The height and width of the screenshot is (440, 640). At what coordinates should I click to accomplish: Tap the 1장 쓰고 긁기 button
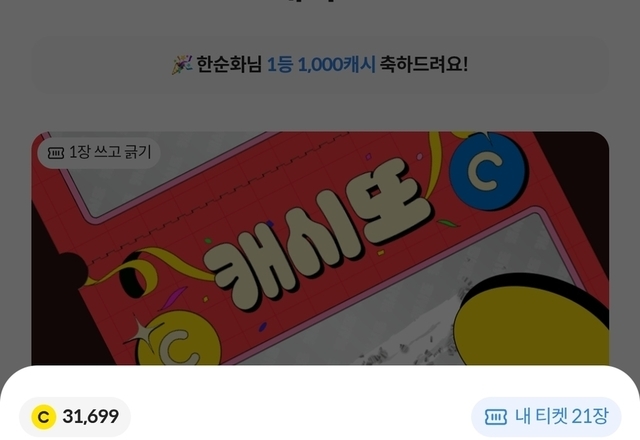pos(99,153)
